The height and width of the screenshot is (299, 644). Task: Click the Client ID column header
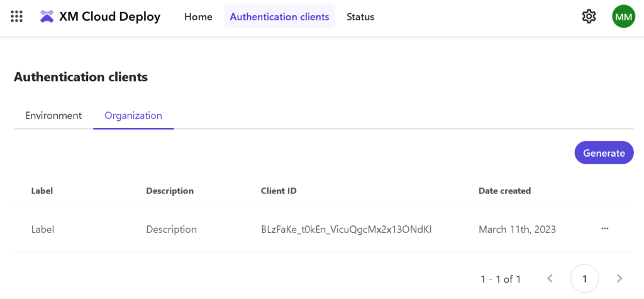[x=279, y=191]
